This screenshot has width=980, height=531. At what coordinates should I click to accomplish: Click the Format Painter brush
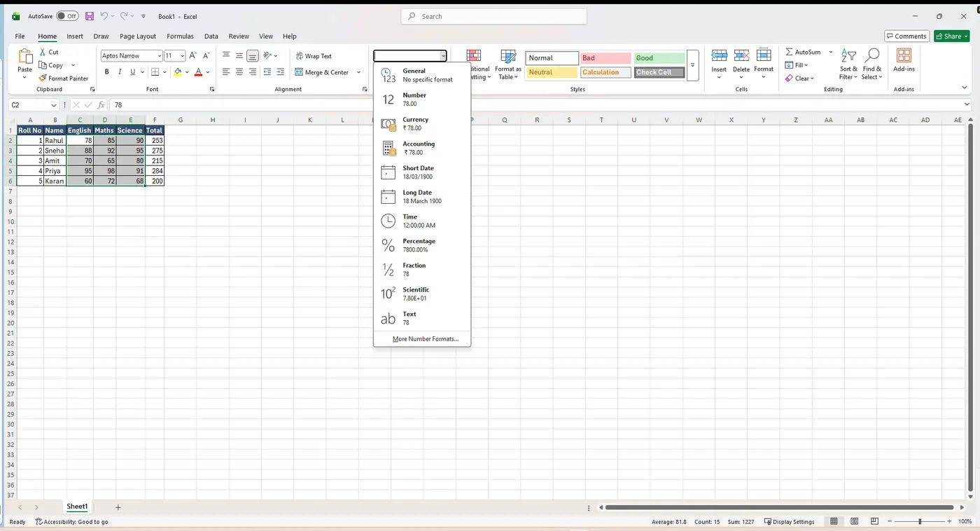[x=64, y=78]
